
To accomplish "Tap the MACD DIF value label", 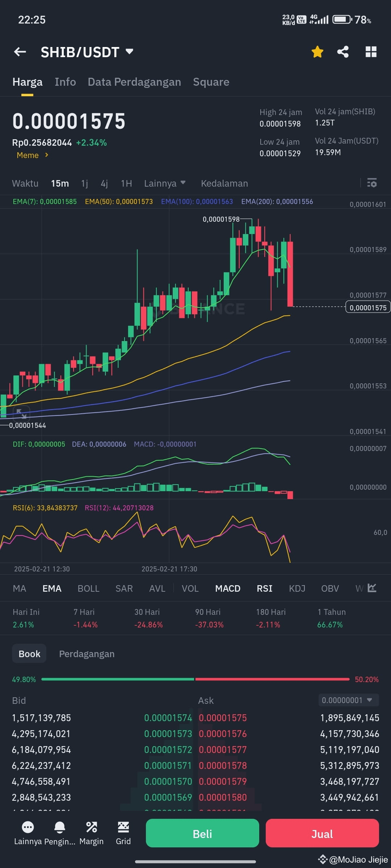I will click(x=39, y=444).
